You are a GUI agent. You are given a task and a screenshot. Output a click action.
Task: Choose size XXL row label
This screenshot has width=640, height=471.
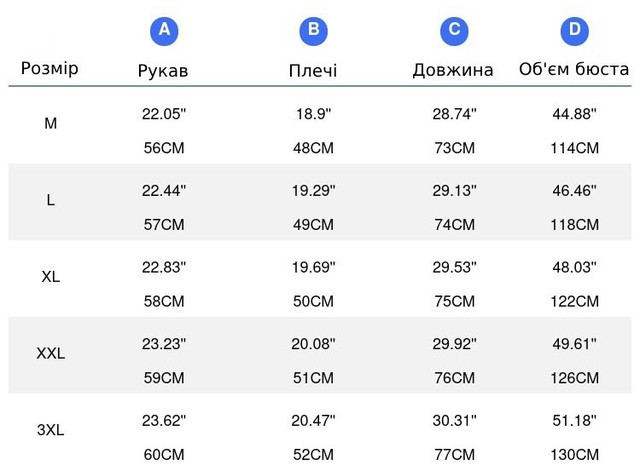(x=51, y=353)
